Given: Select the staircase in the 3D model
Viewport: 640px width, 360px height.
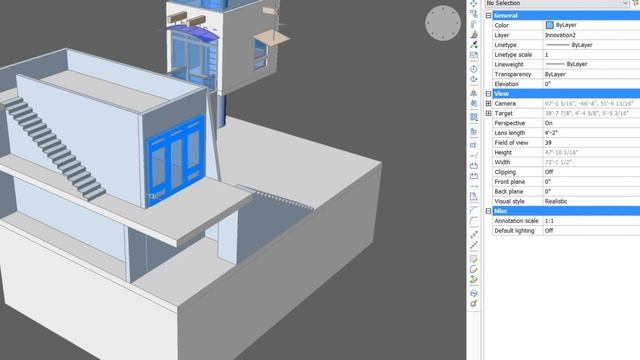Looking at the screenshot, I should 55,148.
